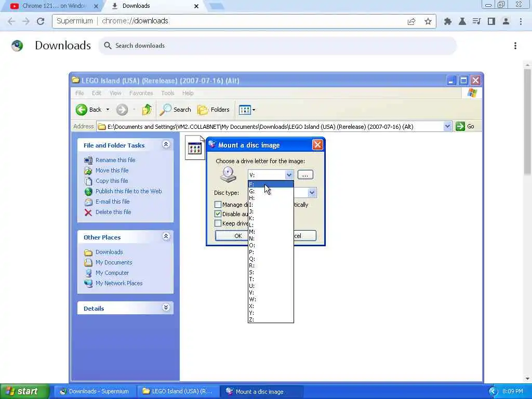Click the Copy this file task
The image size is (532, 399).
pos(112,181)
